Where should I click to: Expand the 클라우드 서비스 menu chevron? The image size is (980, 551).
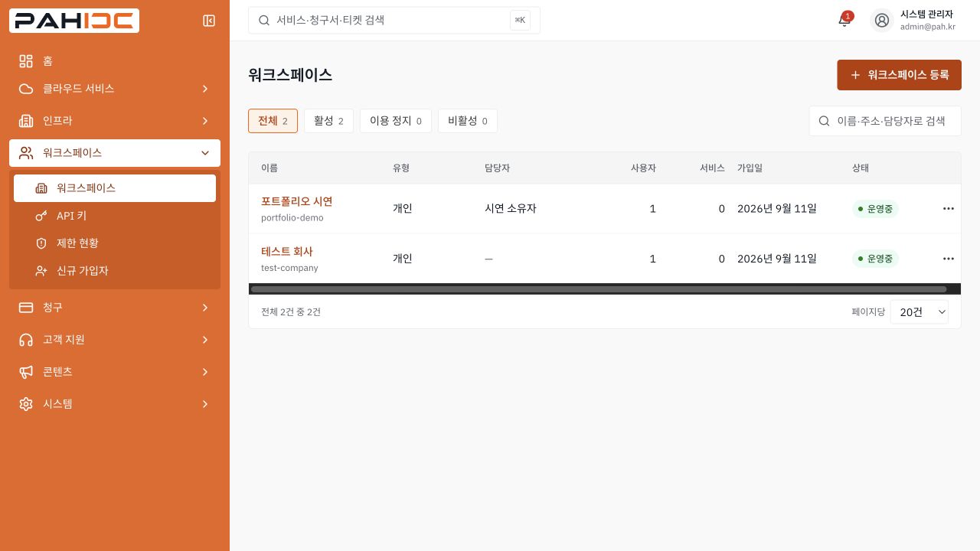[x=205, y=89]
